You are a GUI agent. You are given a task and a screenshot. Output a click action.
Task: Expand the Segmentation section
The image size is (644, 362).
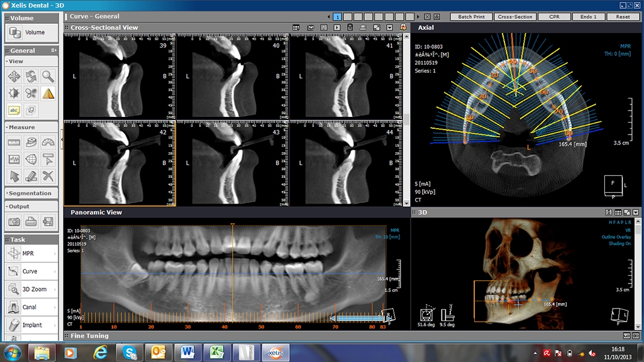(x=30, y=194)
